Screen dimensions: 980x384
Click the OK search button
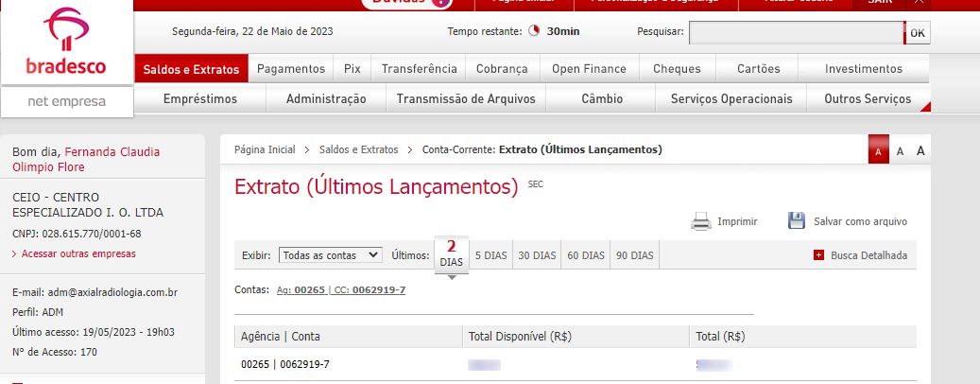917,33
